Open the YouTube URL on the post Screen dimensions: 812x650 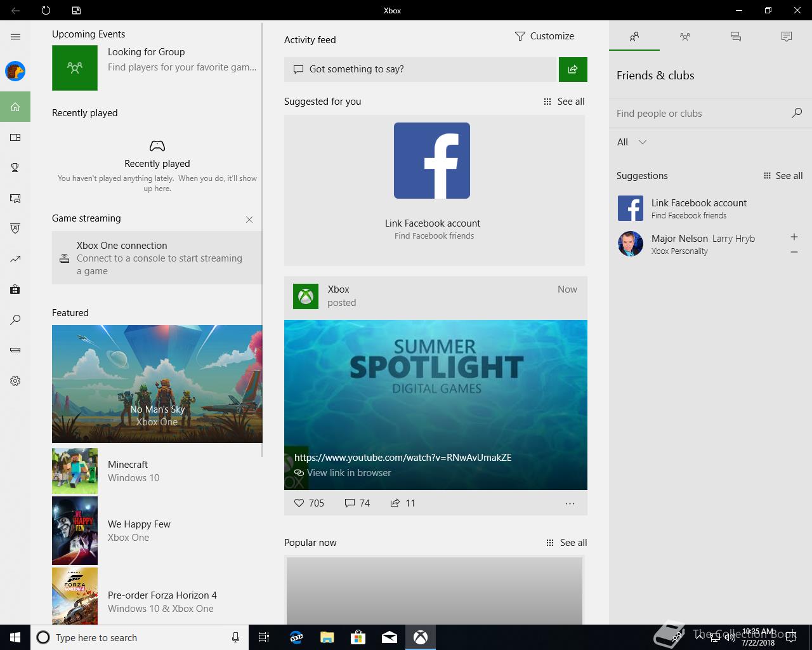coord(403,457)
